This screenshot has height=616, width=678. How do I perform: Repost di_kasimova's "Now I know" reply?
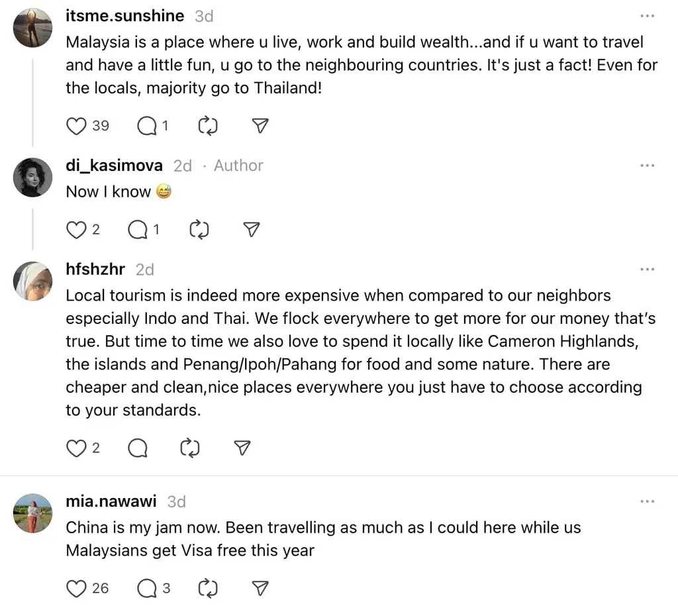pyautogui.click(x=199, y=230)
